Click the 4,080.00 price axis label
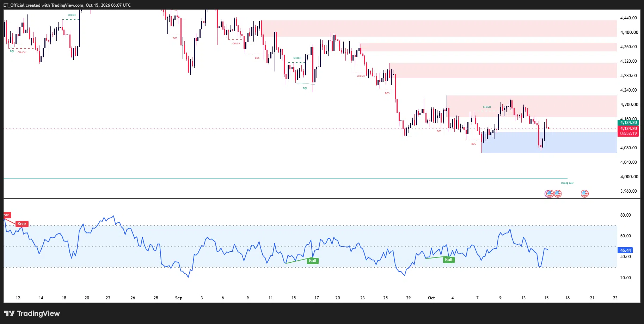 point(628,148)
